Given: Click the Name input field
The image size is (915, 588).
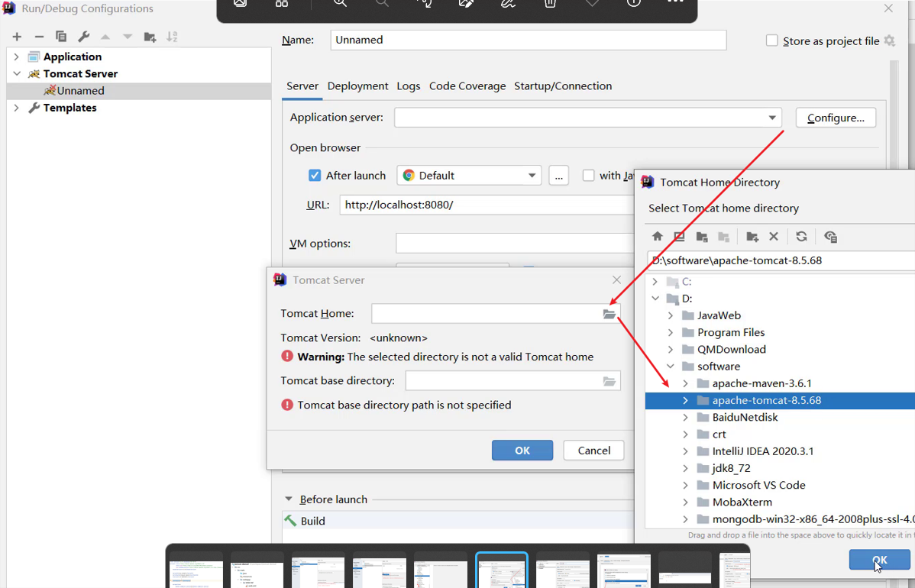Looking at the screenshot, I should pos(528,40).
